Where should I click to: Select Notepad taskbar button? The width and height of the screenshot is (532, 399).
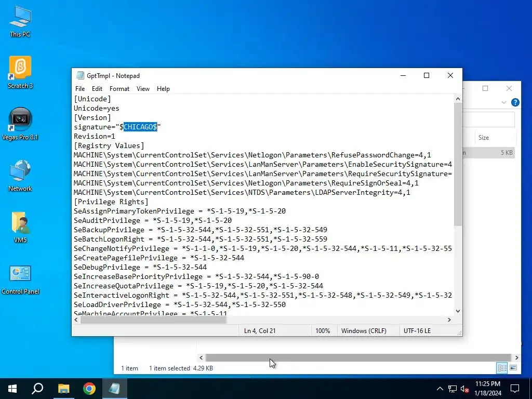(115, 389)
